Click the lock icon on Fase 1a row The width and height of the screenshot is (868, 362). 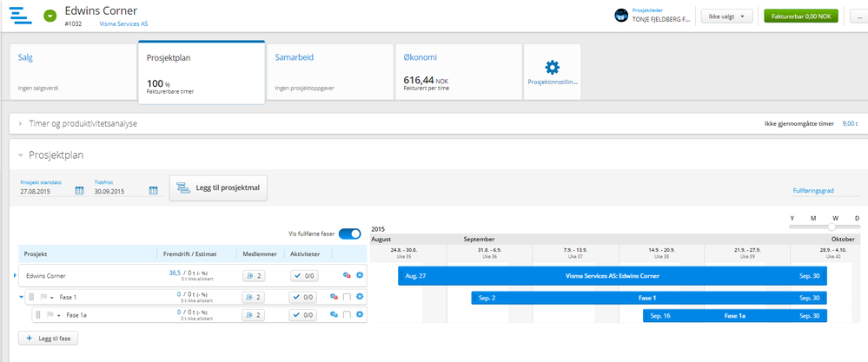[334, 315]
